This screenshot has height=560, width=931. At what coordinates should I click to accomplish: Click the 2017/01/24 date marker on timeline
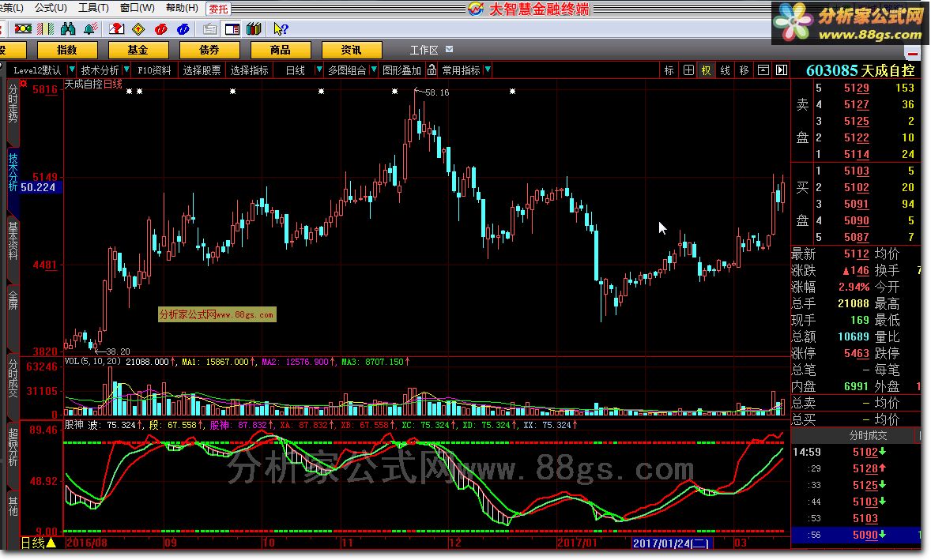click(x=670, y=543)
